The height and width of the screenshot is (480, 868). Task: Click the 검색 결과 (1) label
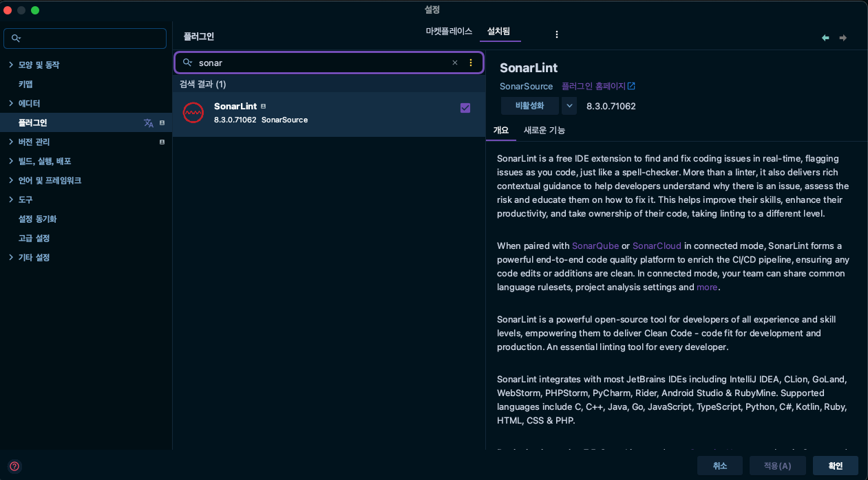pyautogui.click(x=202, y=84)
